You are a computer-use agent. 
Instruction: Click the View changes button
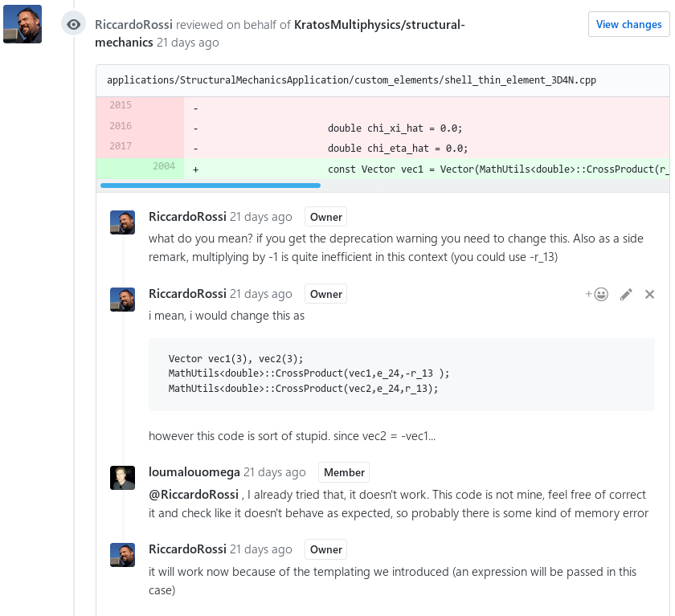tap(629, 24)
